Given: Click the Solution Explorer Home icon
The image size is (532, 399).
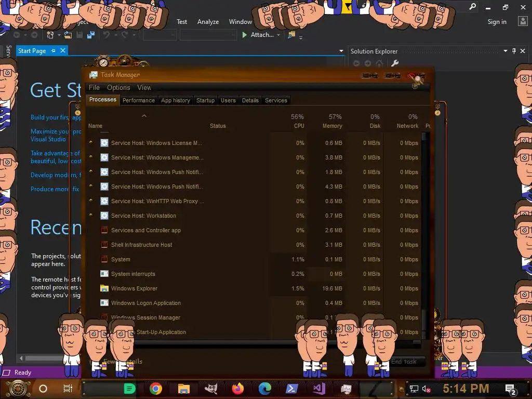Looking at the screenshot, I should pyautogui.click(x=379, y=63).
